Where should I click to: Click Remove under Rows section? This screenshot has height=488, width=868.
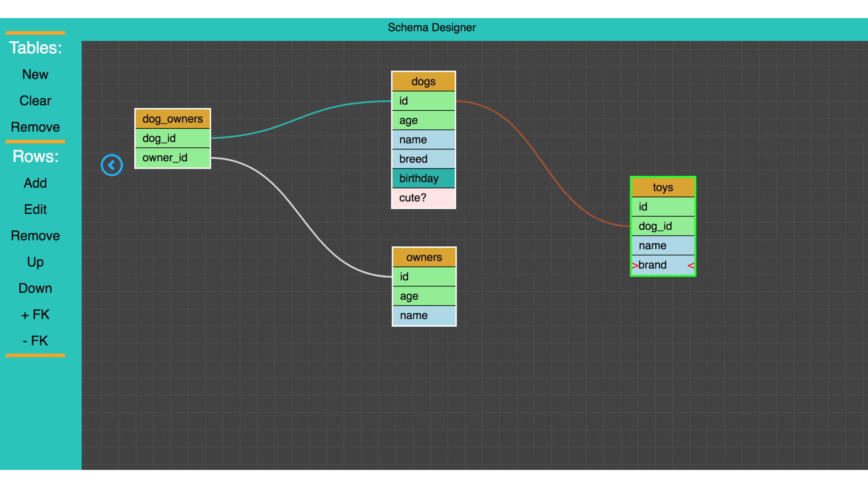35,235
